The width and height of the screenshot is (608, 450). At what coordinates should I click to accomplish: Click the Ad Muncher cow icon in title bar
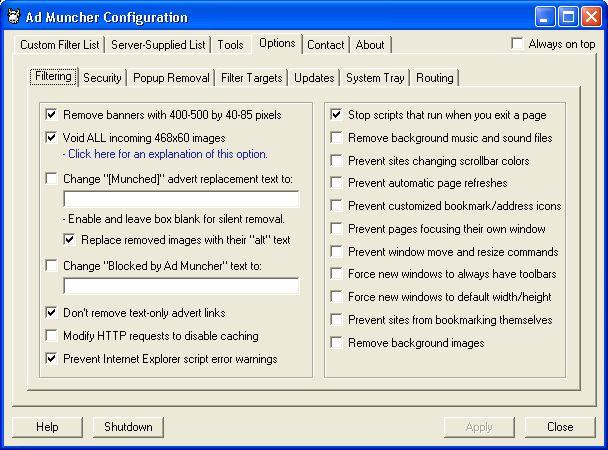click(14, 17)
